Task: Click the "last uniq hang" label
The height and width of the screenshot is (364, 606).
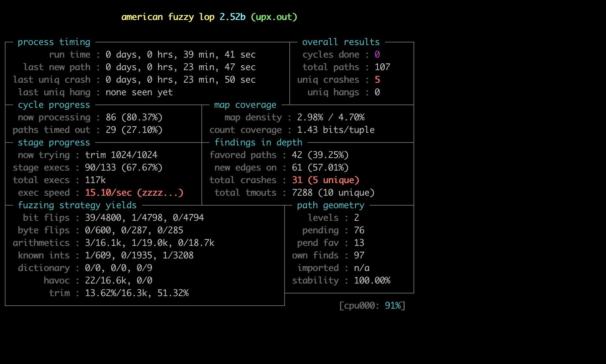Action: 54,92
